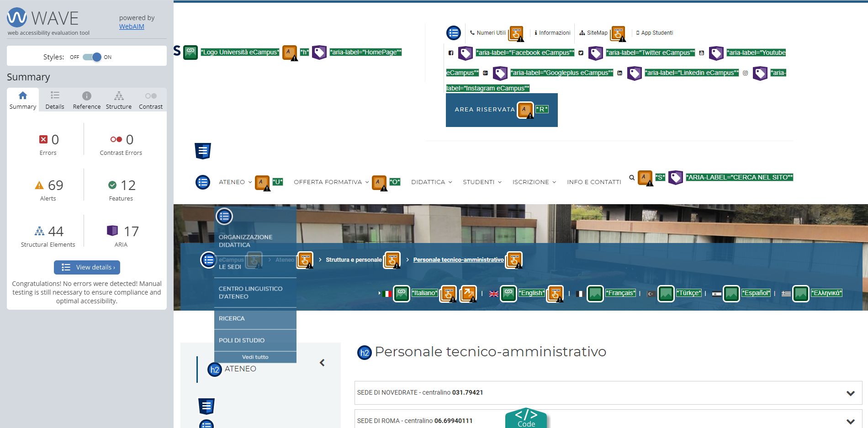Viewport: 868px width, 428px height.
Task: Expand the SEDE DI NOVEDRATE accordion
Action: coord(608,393)
